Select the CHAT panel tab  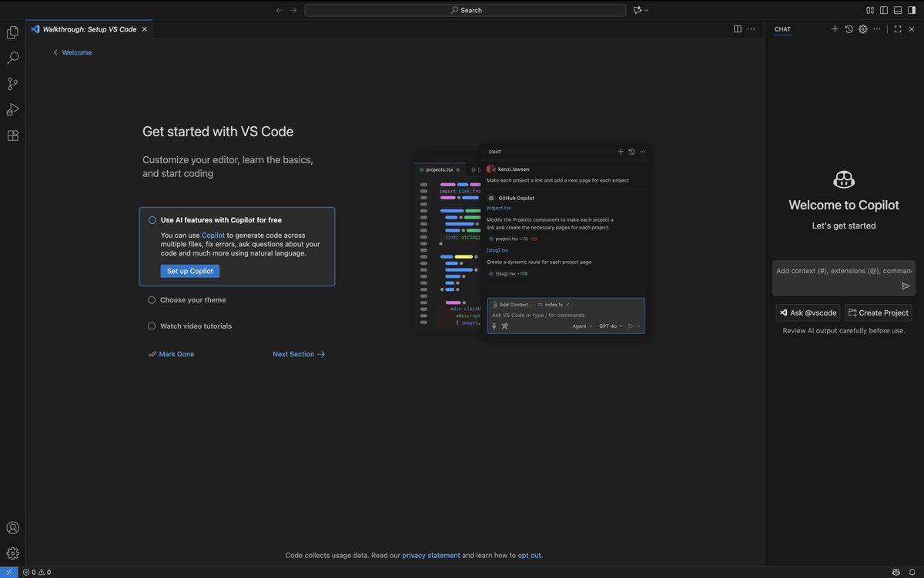(x=782, y=29)
